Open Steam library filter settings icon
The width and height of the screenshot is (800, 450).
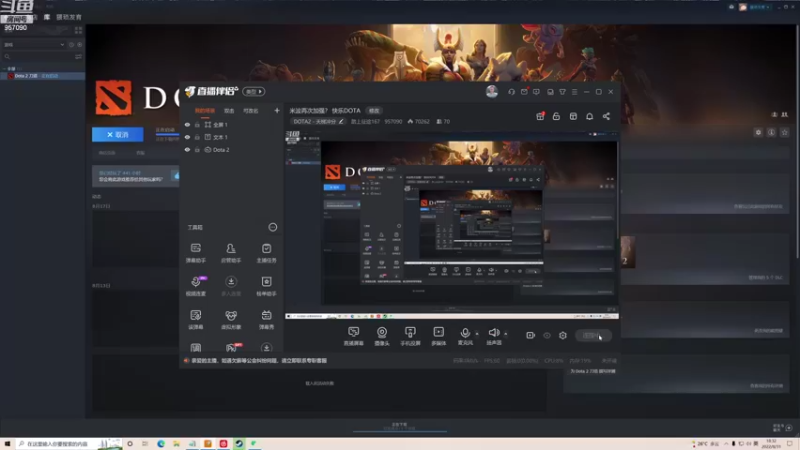click(x=78, y=57)
